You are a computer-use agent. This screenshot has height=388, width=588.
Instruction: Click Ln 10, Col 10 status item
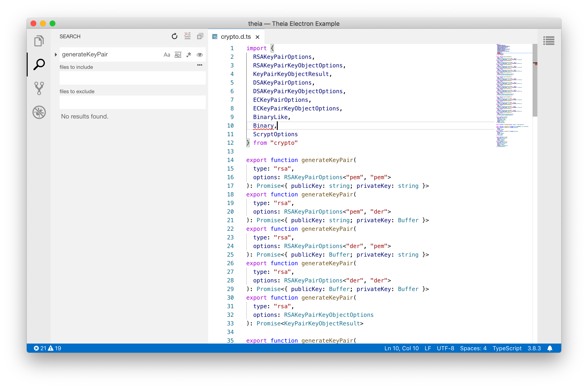point(401,348)
